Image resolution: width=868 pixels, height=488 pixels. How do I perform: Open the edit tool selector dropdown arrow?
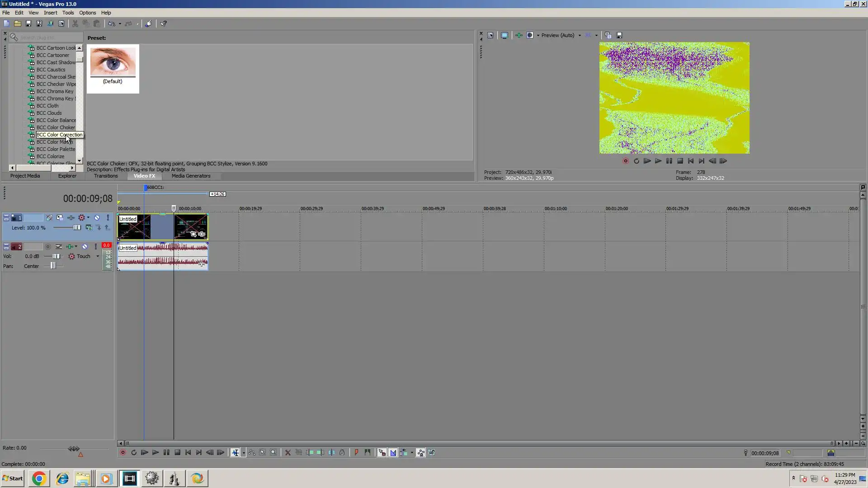[x=244, y=453]
